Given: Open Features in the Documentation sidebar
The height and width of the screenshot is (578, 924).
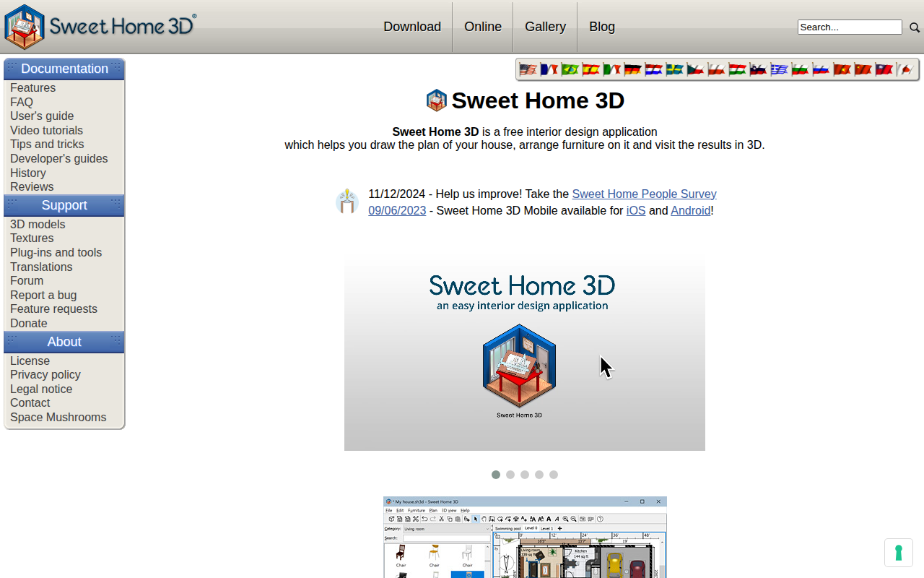Looking at the screenshot, I should click(32, 87).
